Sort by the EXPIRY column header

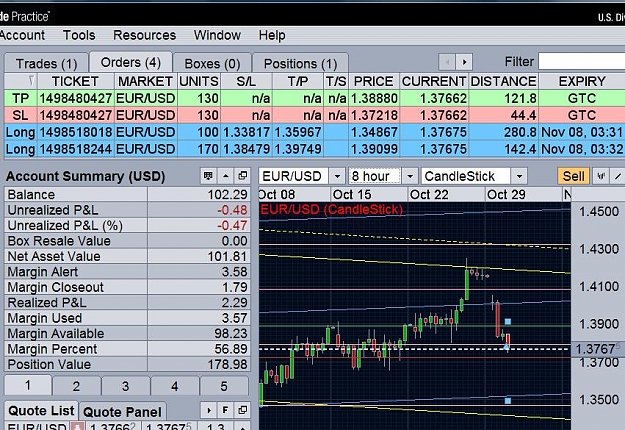coord(582,81)
